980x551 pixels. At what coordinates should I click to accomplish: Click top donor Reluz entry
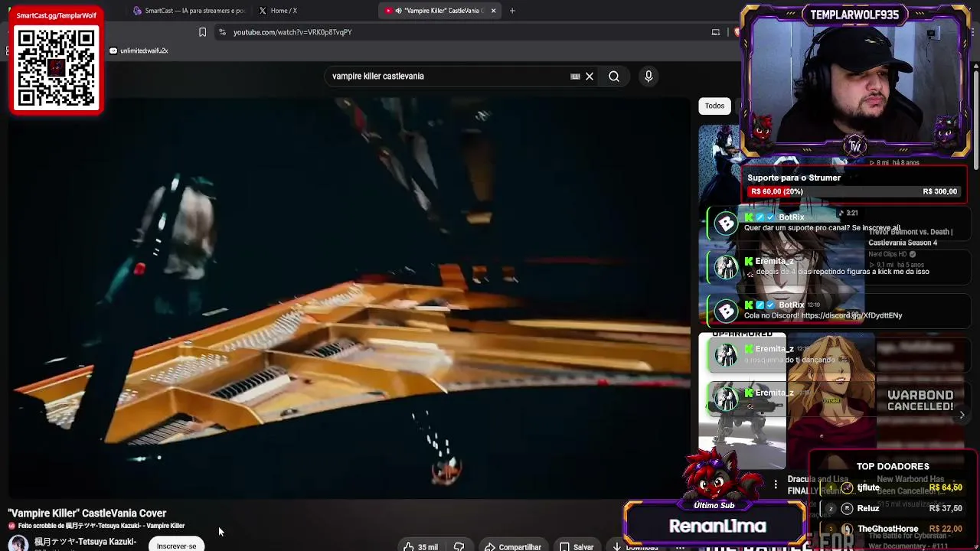point(893,508)
